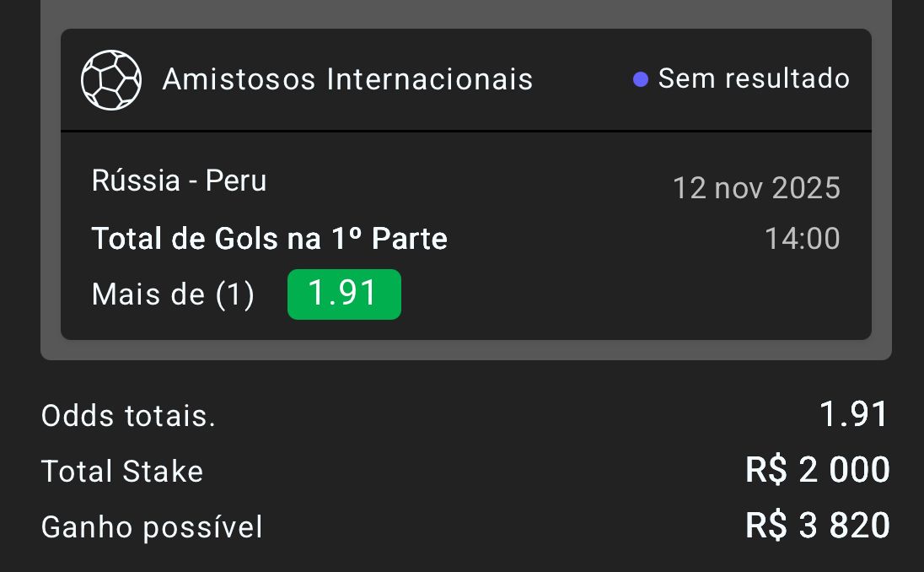Click the 14:00 kickoff time
The width and height of the screenshot is (924, 572).
pyautogui.click(x=802, y=239)
